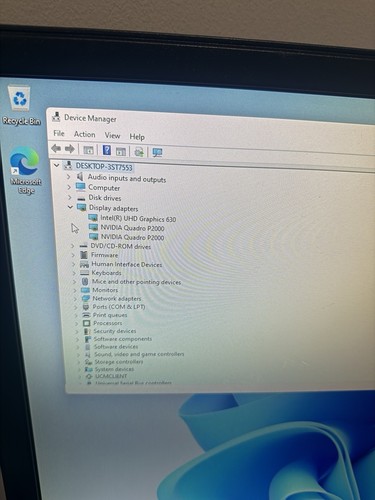Expand the Monitors category
This screenshot has height=500, width=375.
pos(75,290)
